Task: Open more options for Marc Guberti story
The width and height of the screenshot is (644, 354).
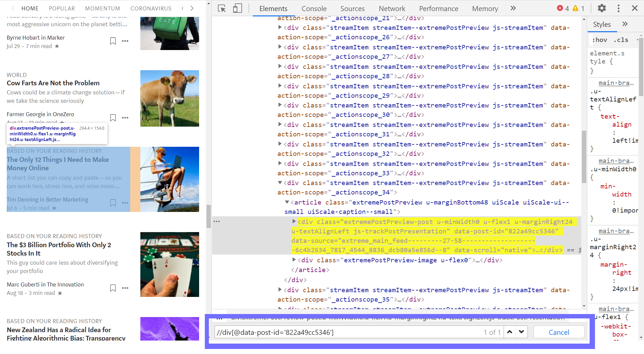Action: pyautogui.click(x=125, y=288)
